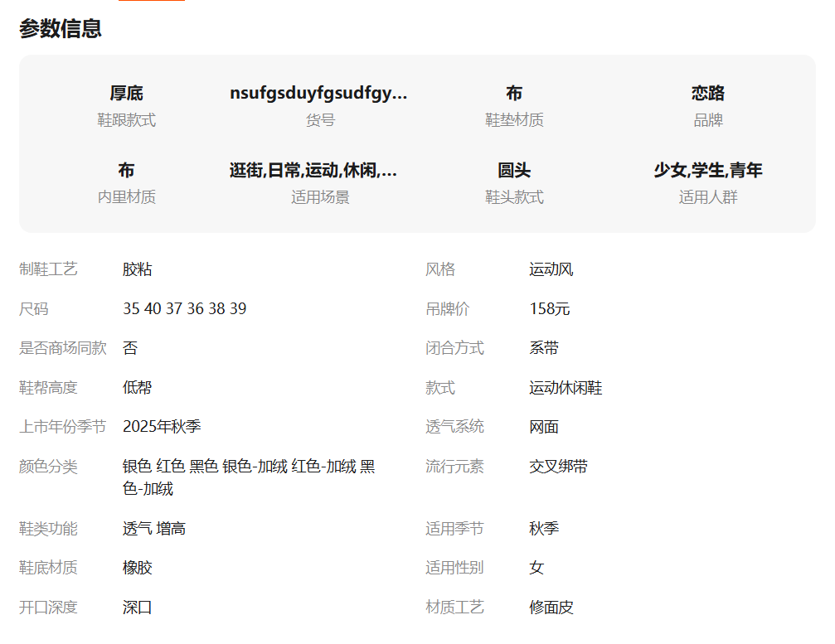Select the 网面 ventilation system value
Screen dimensions: 835x644
tap(544, 426)
